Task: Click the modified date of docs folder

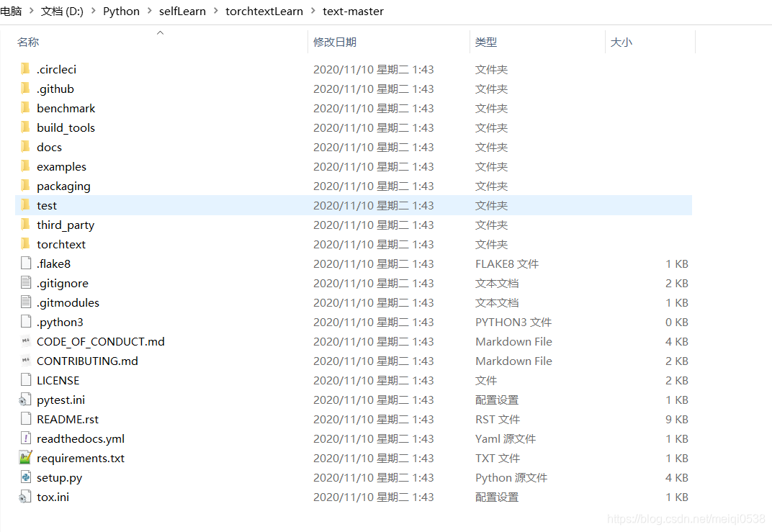Action: tap(373, 147)
